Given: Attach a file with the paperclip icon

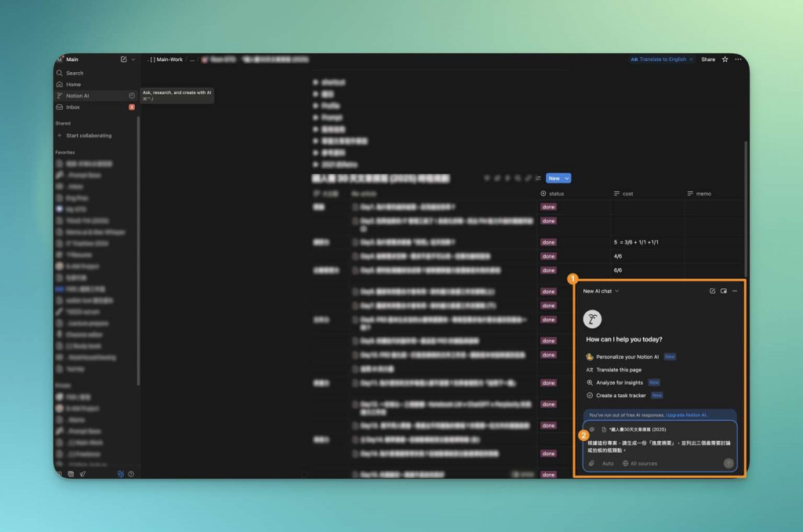Looking at the screenshot, I should point(591,464).
